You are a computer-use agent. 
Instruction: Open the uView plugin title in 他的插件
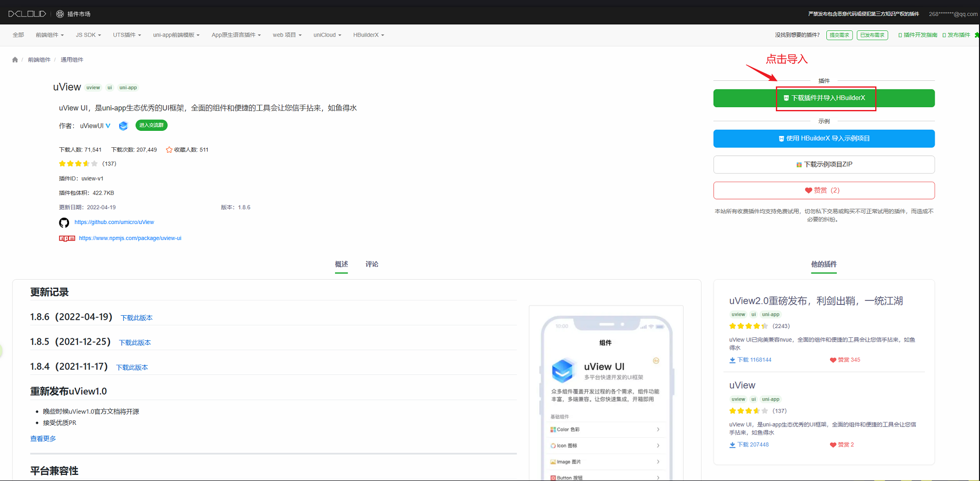(x=742, y=385)
